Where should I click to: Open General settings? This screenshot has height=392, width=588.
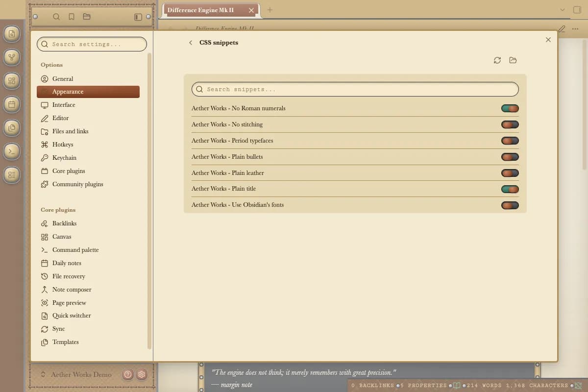pos(88,78)
